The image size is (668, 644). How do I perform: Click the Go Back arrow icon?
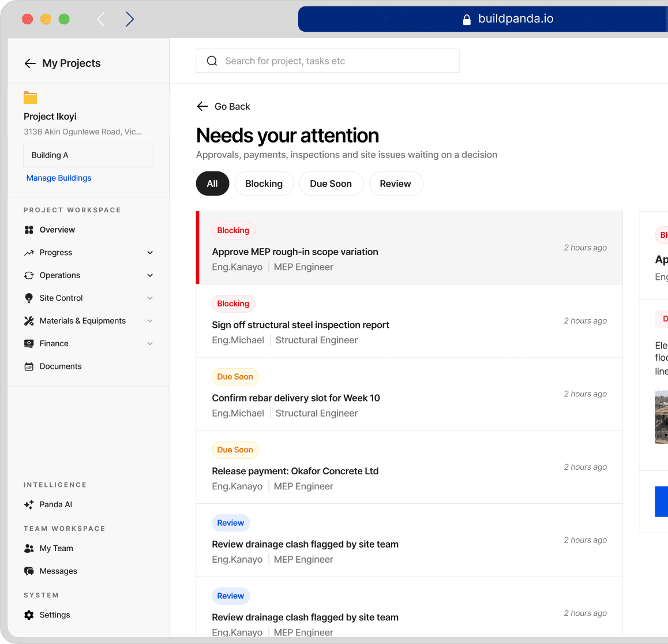tap(202, 107)
